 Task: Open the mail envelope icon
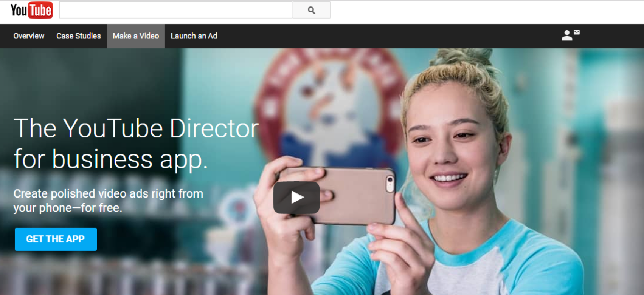[x=577, y=32]
